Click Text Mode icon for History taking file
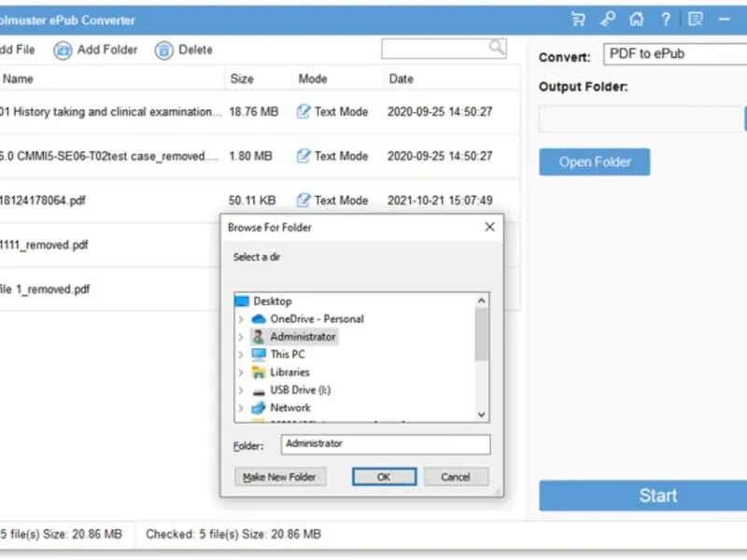The image size is (747, 560). coord(303,111)
